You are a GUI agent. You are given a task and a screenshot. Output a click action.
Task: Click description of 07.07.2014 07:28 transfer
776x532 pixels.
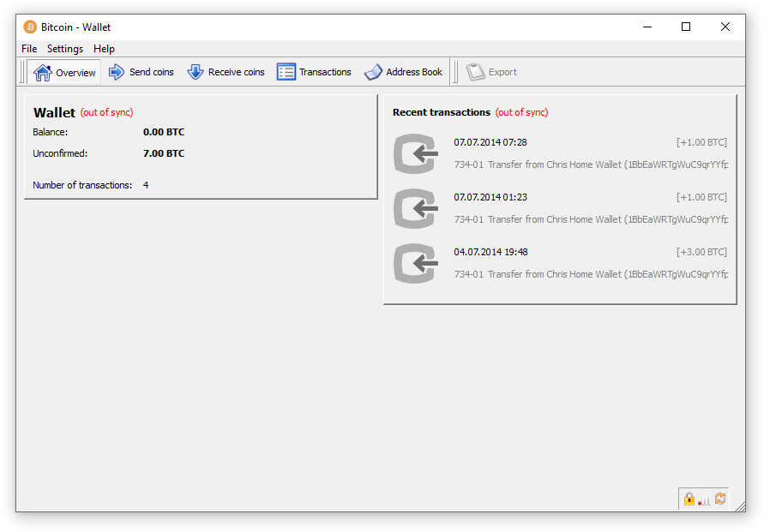point(591,164)
